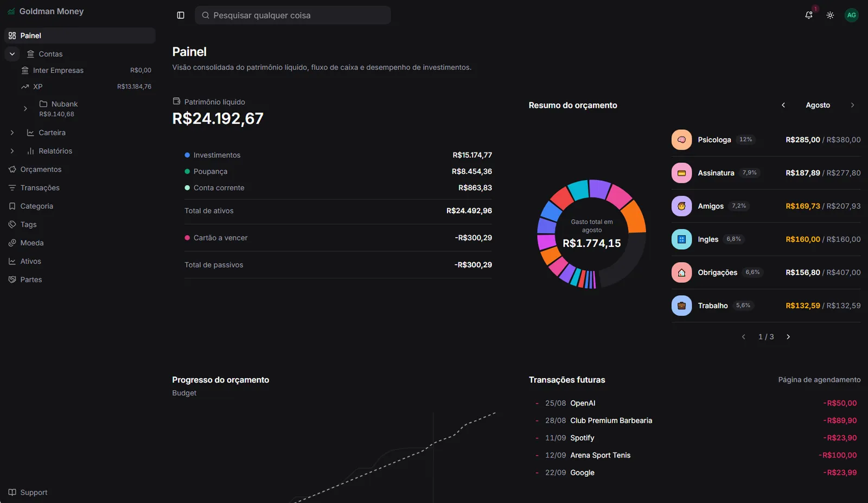Click the Trabalho briefcase icon
Screen dimensions: 868x503
coord(681,305)
